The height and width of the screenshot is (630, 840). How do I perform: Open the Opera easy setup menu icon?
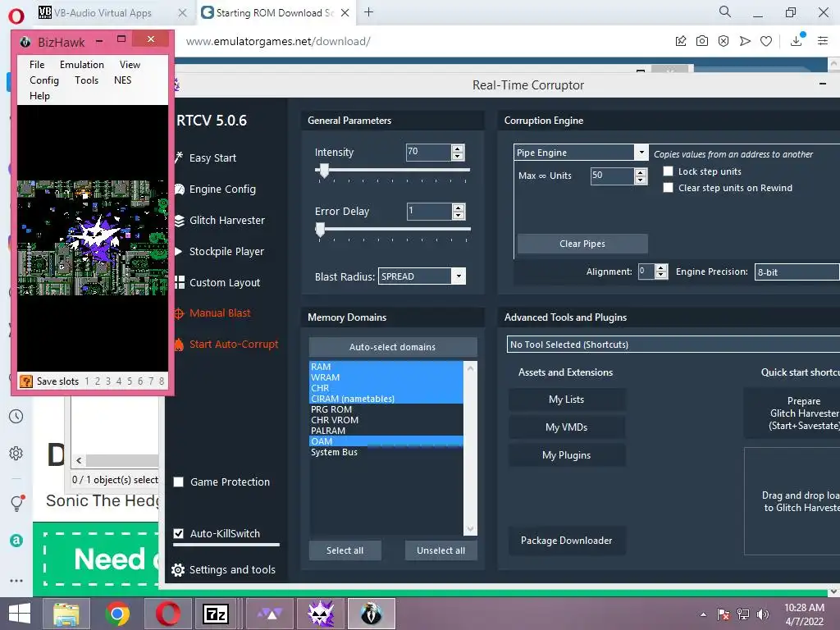pos(823,41)
